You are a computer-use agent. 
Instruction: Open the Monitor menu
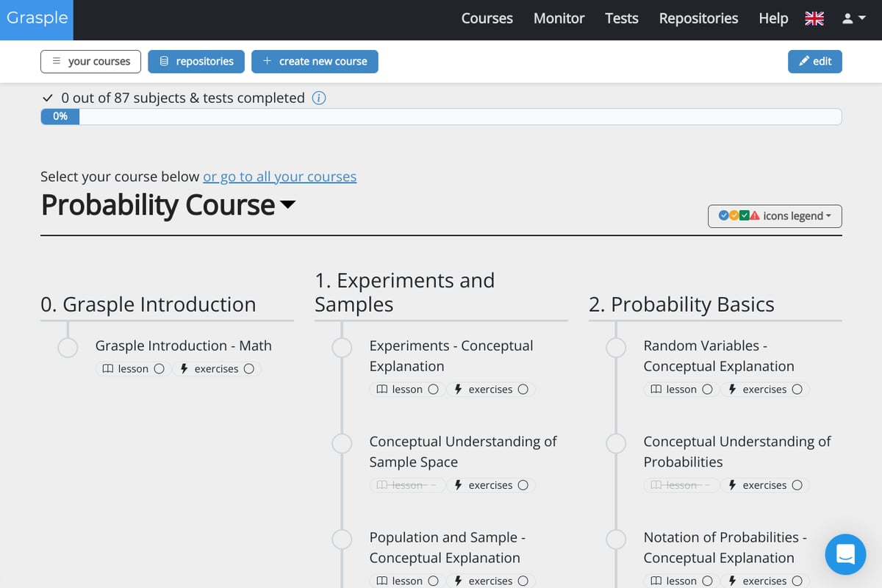[559, 19]
